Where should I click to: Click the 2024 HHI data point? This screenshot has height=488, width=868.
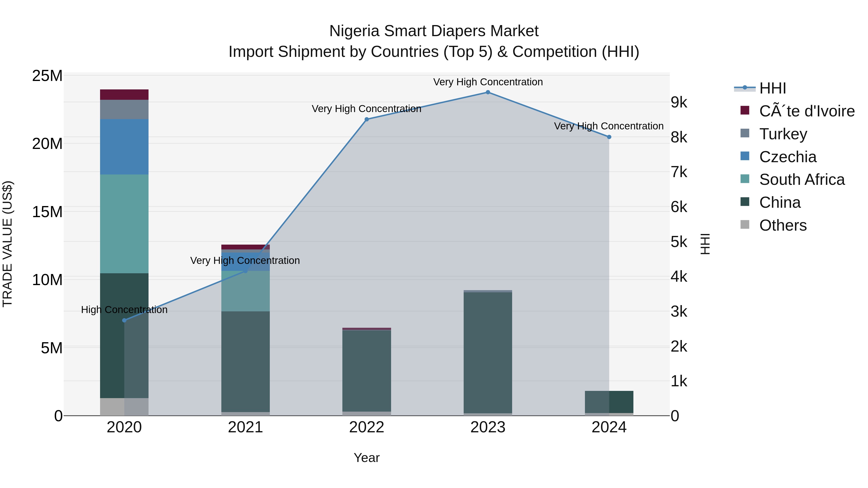[609, 137]
